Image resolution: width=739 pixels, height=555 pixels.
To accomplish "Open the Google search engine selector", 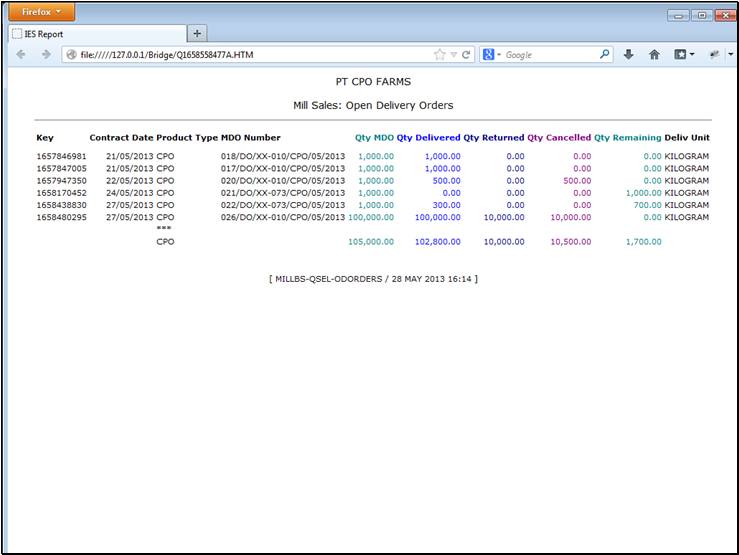I will (491, 55).
